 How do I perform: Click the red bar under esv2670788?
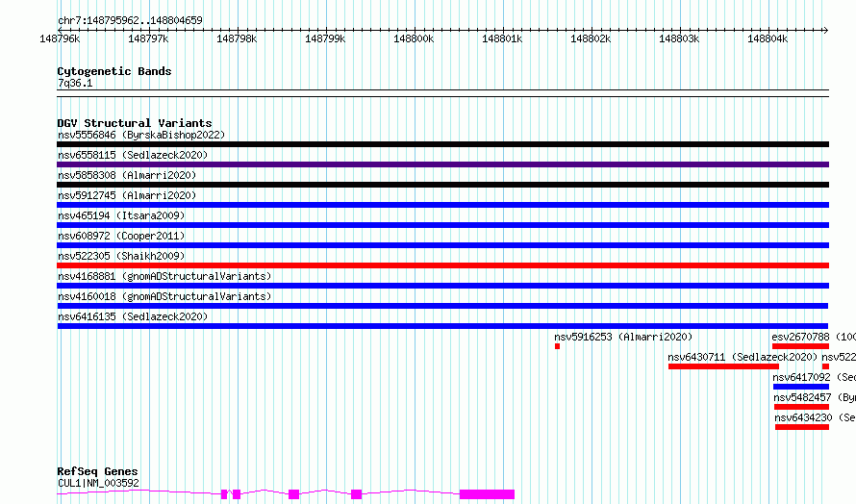800,346
